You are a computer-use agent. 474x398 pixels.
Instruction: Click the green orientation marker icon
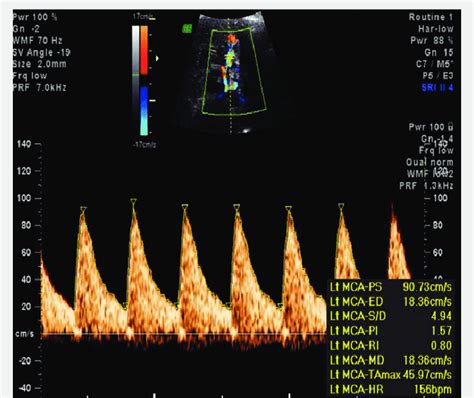pos(187,29)
